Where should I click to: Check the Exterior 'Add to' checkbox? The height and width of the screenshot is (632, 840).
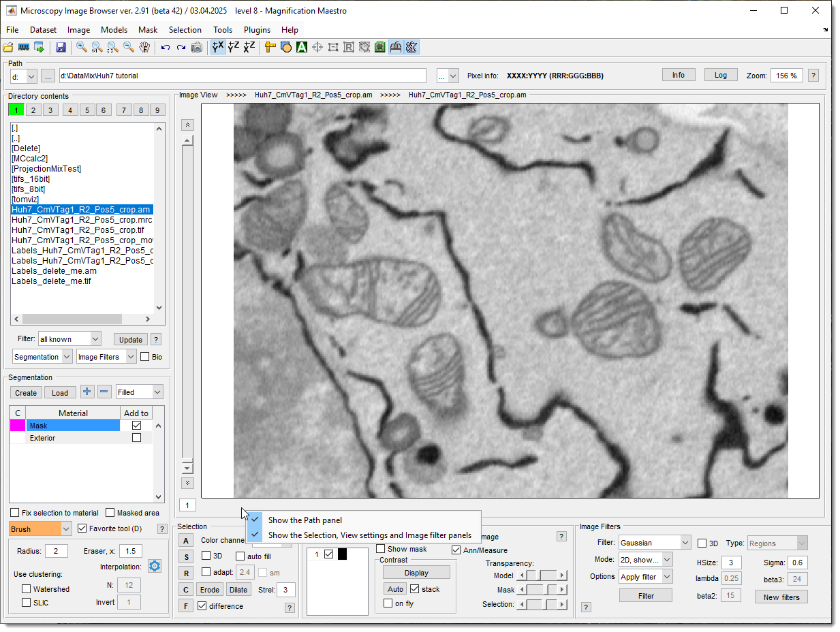pyautogui.click(x=136, y=438)
